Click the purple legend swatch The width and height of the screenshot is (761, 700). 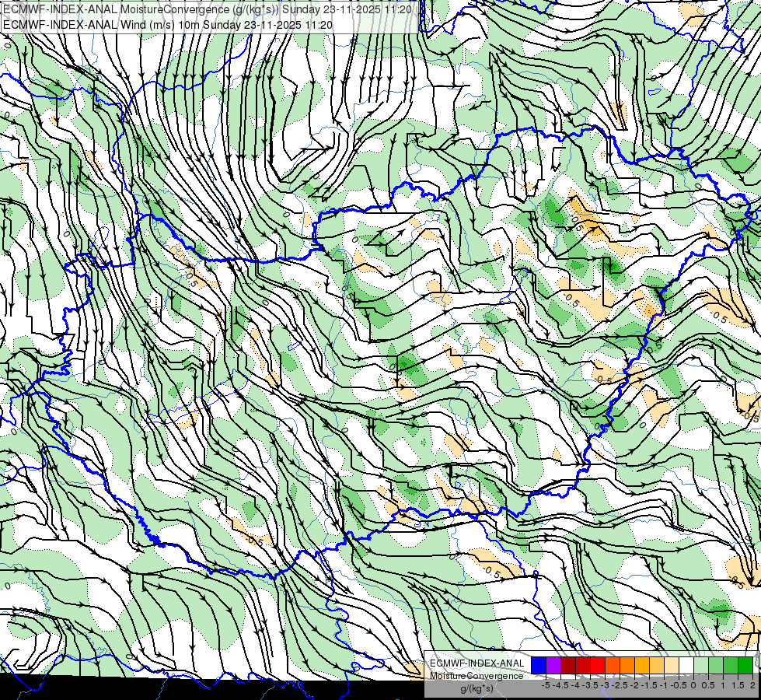tap(553, 665)
